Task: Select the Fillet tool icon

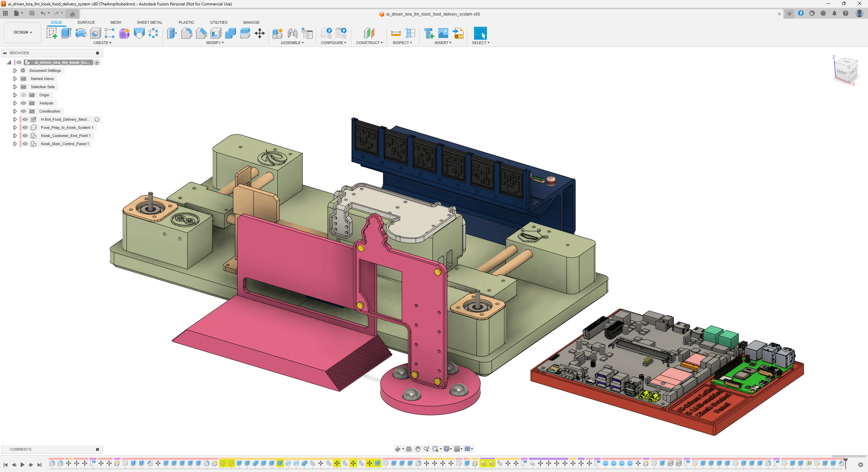Action: (186, 33)
